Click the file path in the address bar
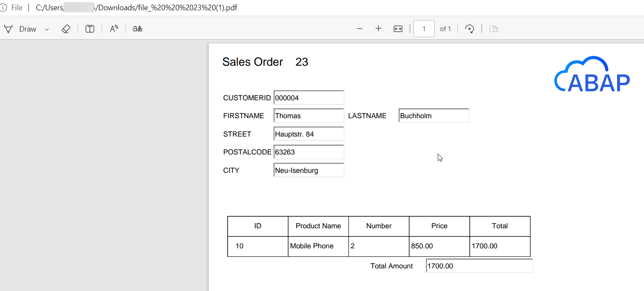This screenshot has width=644, height=291. (137, 8)
